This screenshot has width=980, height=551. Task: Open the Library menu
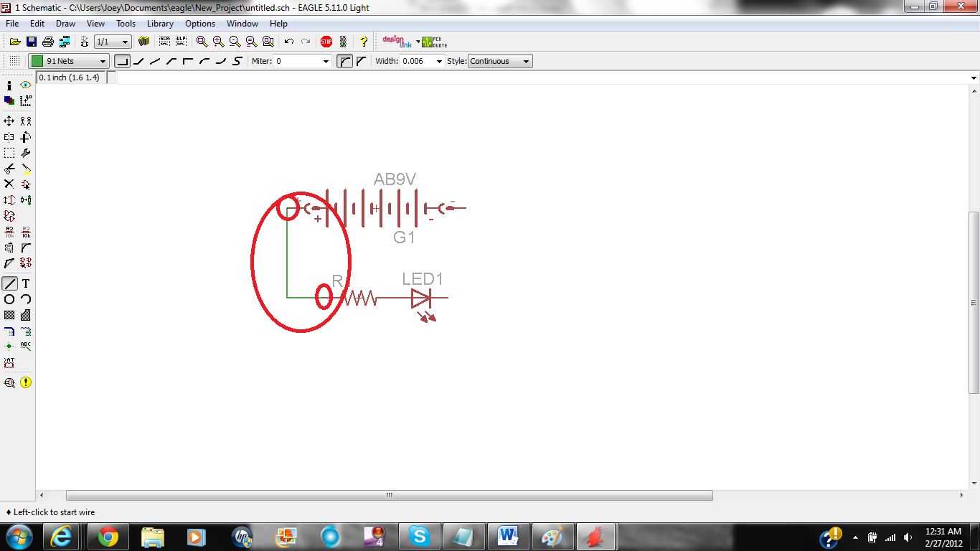159,24
